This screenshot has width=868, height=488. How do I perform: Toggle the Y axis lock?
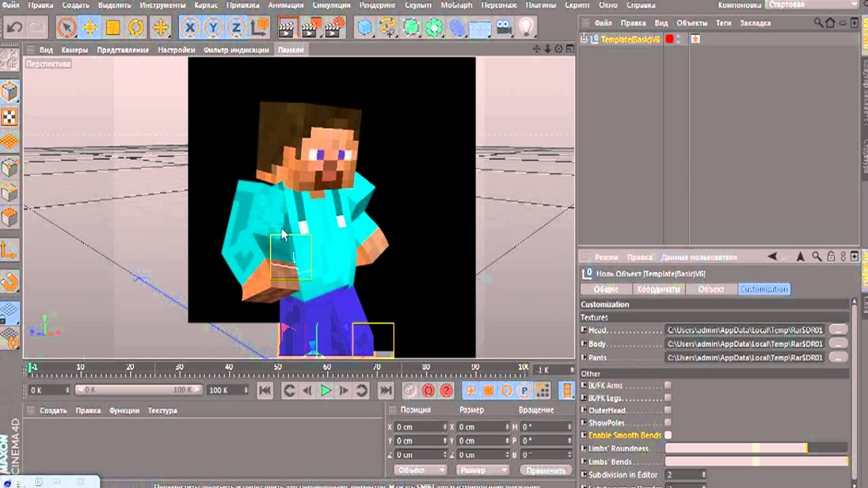(213, 28)
